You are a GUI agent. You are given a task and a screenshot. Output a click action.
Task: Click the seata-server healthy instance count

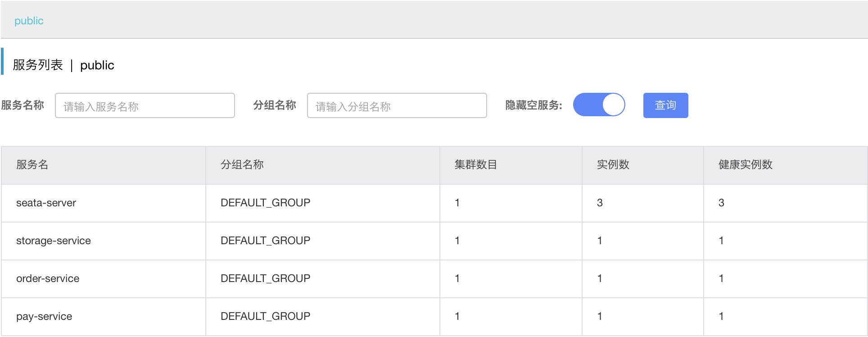point(721,203)
